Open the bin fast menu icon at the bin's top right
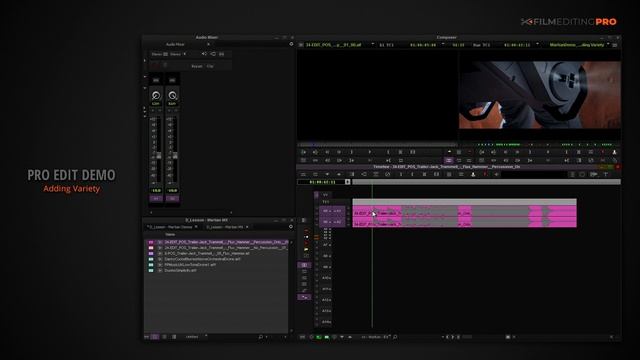 coord(291,227)
